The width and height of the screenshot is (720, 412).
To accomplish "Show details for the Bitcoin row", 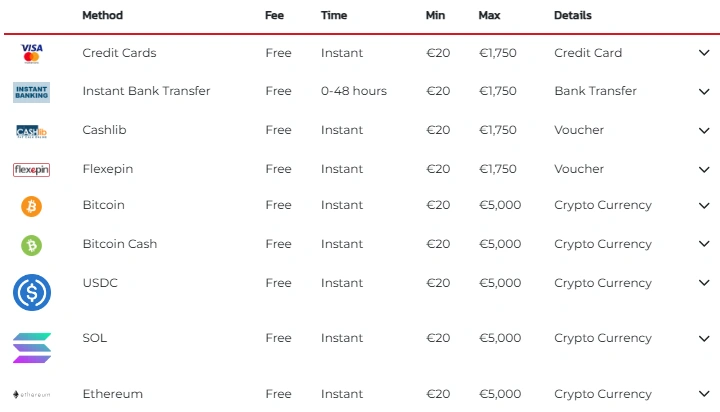I will (x=704, y=206).
